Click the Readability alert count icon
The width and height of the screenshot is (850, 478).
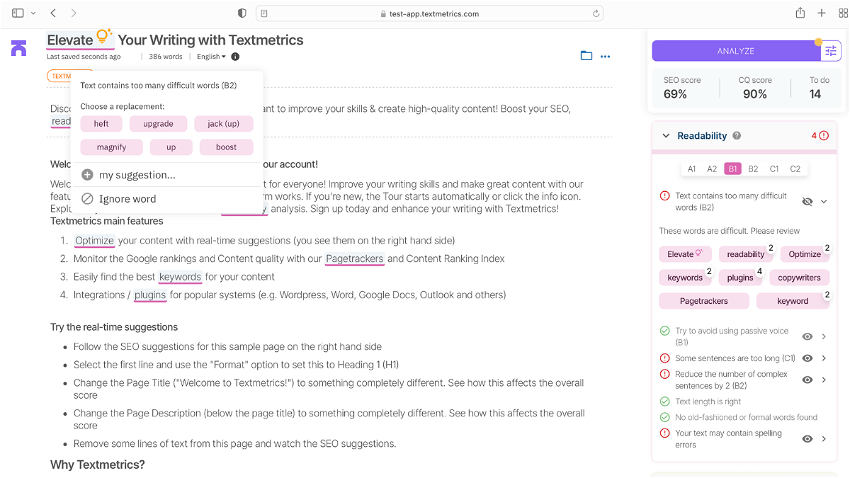tap(823, 135)
